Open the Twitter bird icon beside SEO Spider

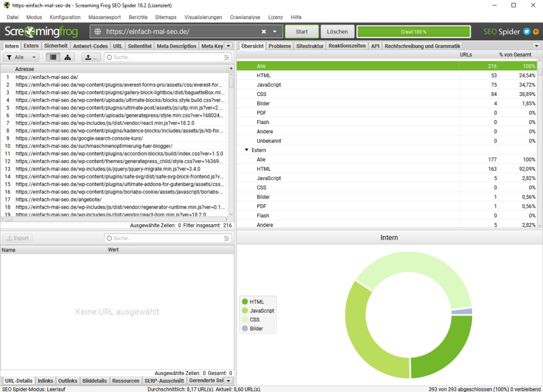coord(527,31)
